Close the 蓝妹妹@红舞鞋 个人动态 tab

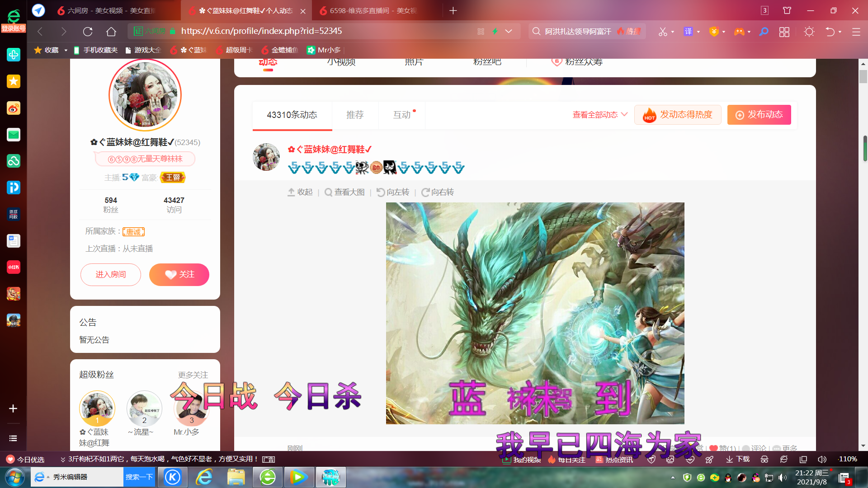click(303, 11)
